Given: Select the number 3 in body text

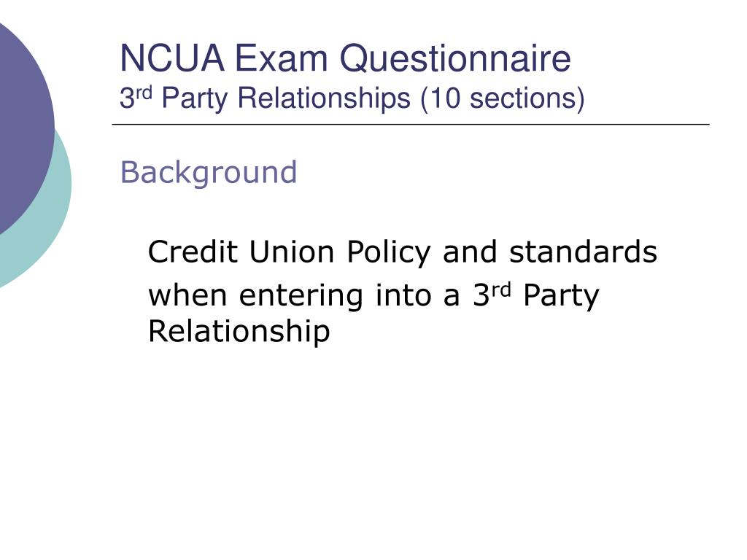Looking at the screenshot, I should (x=481, y=296).
